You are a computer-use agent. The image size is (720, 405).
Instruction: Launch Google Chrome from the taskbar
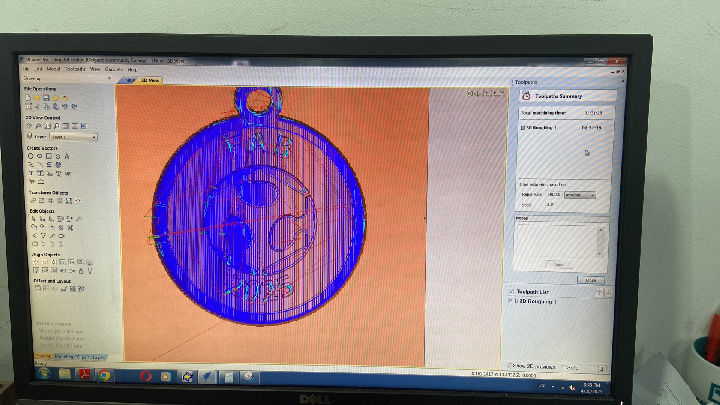click(x=104, y=375)
